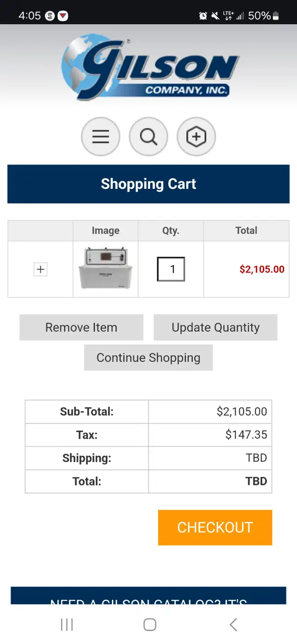
Task: Tap the alarm icon in status bar
Action: click(203, 16)
